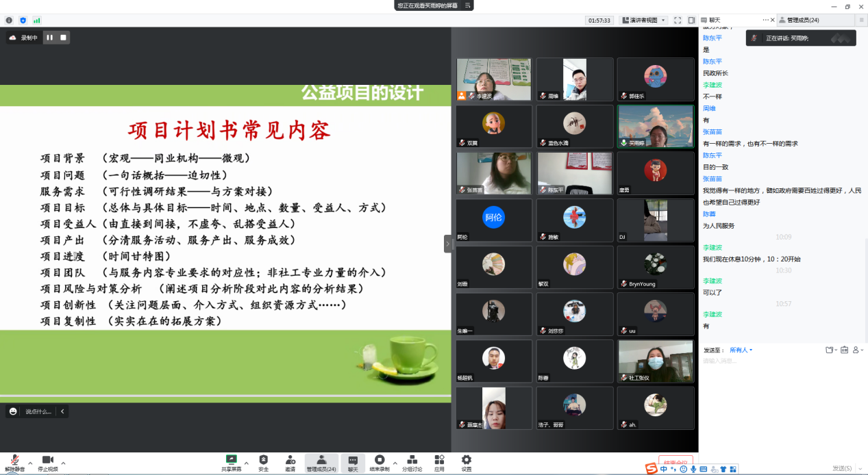
Task: Open the 演讲者视图 view dropdown
Action: coord(643,21)
